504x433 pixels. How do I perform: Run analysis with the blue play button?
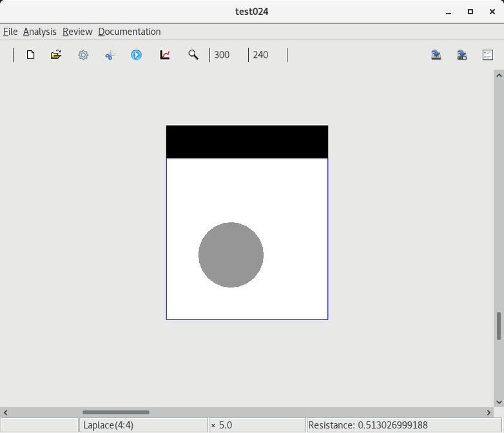tap(137, 55)
